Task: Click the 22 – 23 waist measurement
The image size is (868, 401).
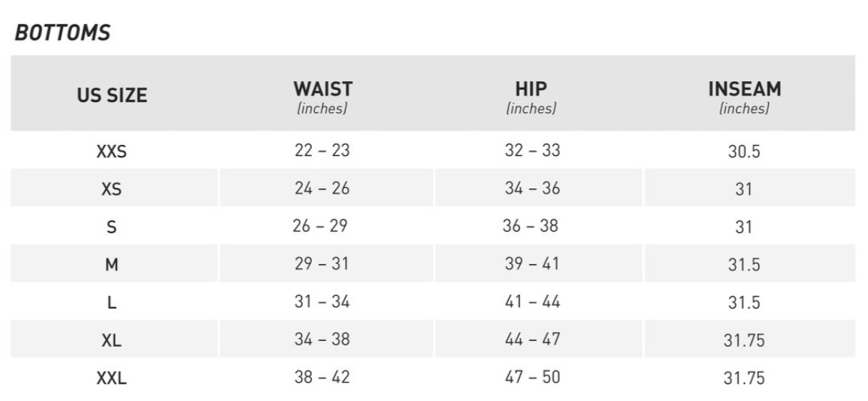Action: tap(322, 150)
